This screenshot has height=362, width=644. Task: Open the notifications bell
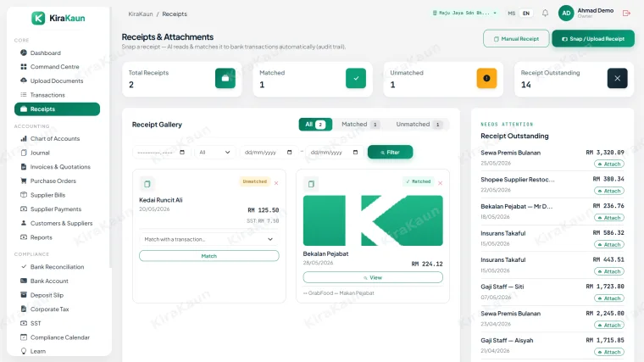click(x=545, y=14)
